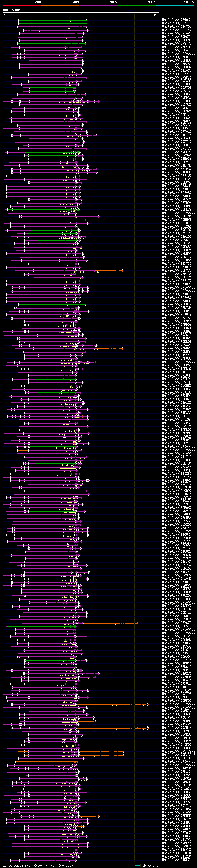Click UniRef100_Q9SN46 entry
Viewport: 197px width, 868px height.
pos(177,728)
